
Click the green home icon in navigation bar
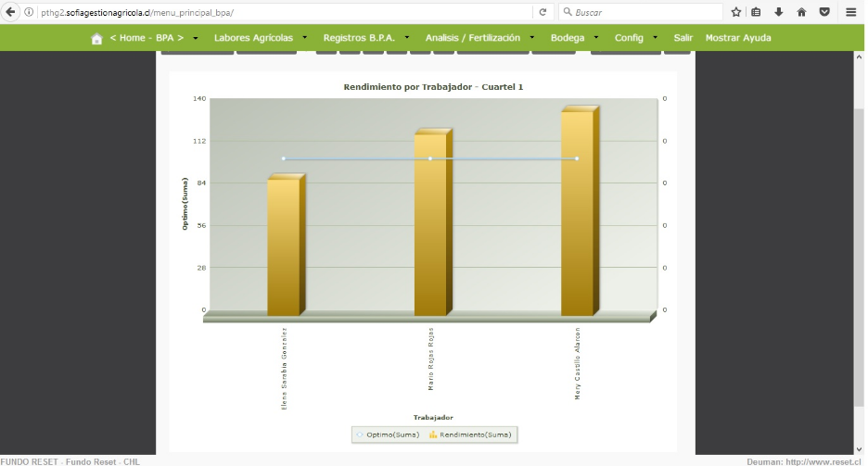(x=96, y=38)
